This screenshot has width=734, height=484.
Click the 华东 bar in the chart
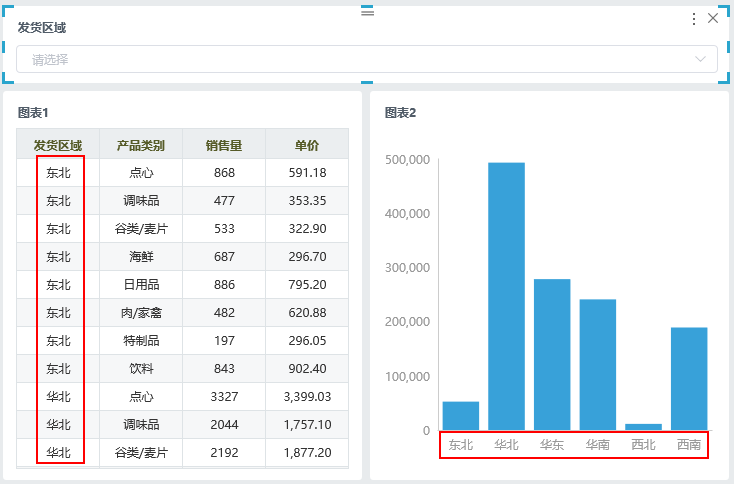point(552,354)
